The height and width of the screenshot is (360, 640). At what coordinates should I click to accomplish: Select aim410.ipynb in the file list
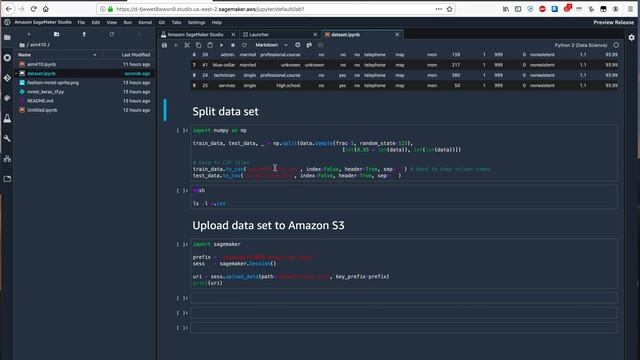tap(84, 64)
